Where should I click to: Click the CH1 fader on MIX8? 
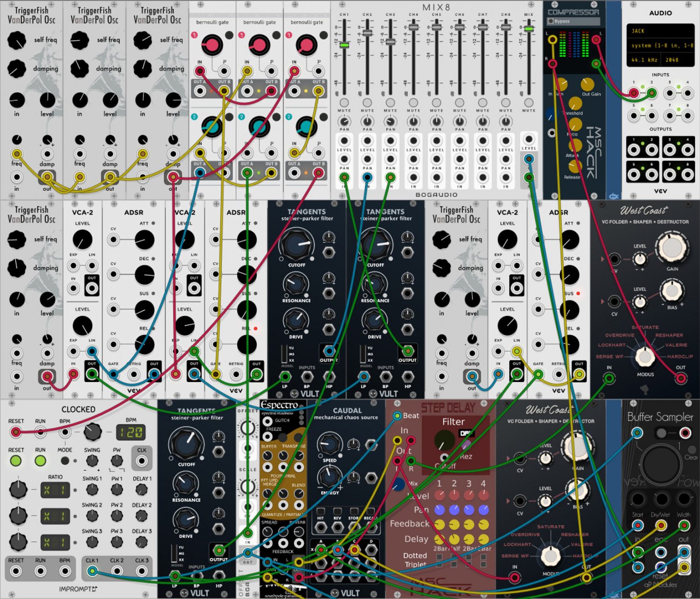[344, 45]
